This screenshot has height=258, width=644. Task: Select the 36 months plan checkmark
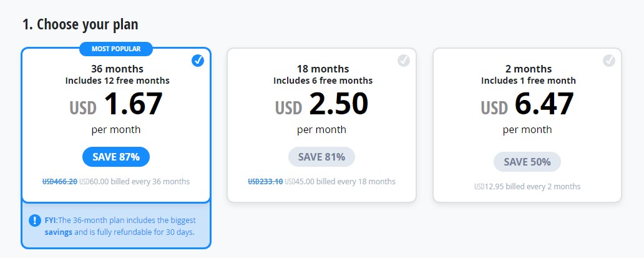198,61
